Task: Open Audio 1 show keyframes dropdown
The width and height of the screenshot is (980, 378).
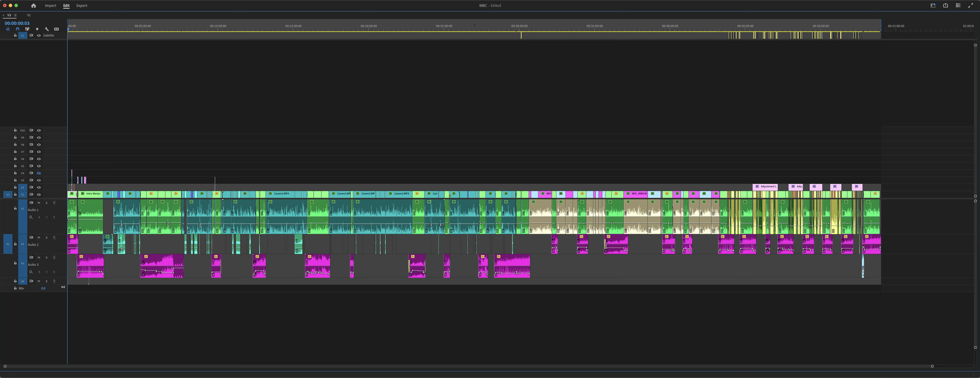Action: pyautogui.click(x=31, y=217)
